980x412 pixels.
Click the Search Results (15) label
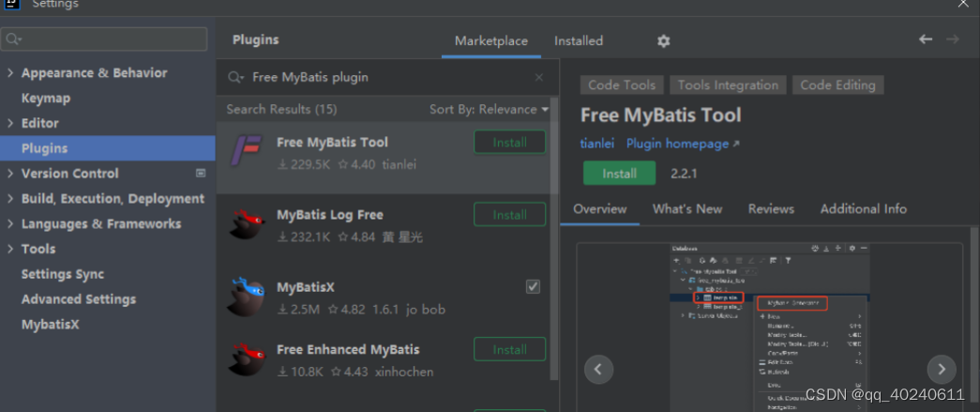pyautogui.click(x=281, y=110)
